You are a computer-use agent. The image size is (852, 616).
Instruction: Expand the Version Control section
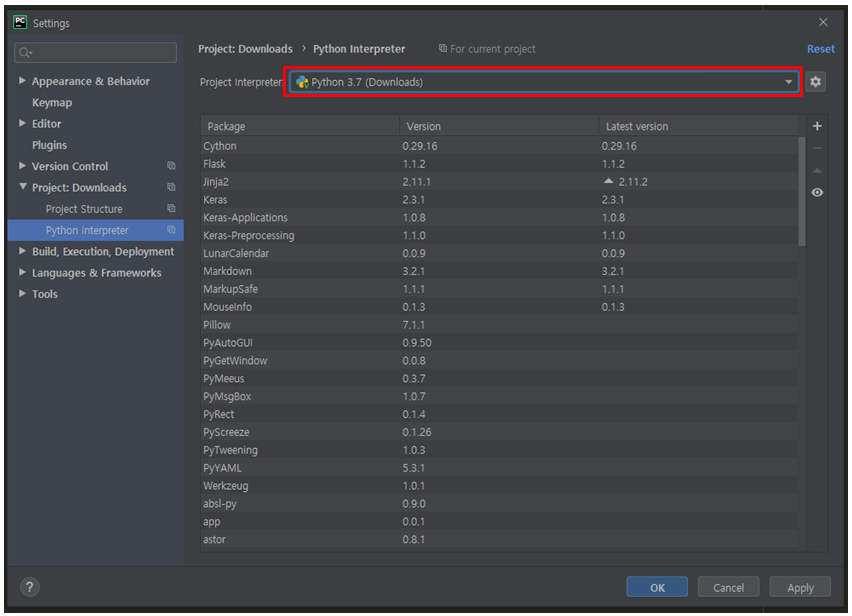pos(22,166)
